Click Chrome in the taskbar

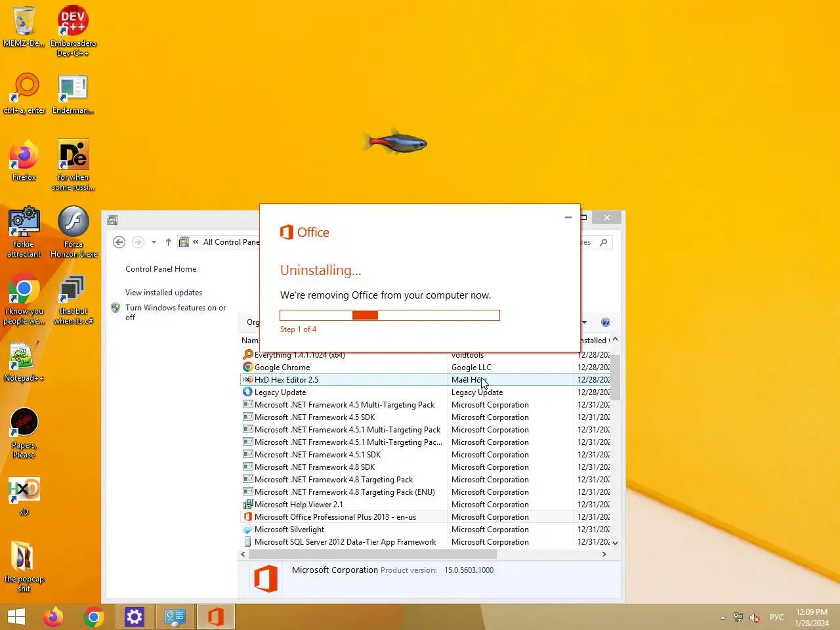[x=94, y=617]
